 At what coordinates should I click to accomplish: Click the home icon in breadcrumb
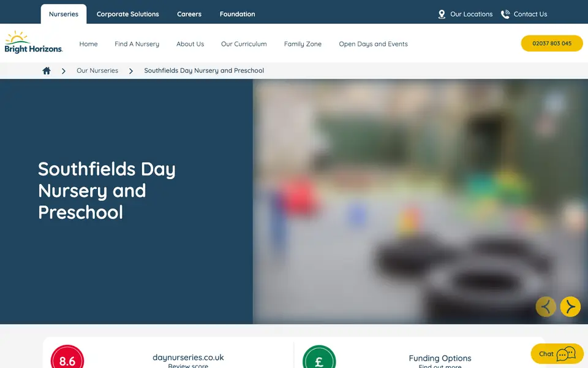click(47, 71)
